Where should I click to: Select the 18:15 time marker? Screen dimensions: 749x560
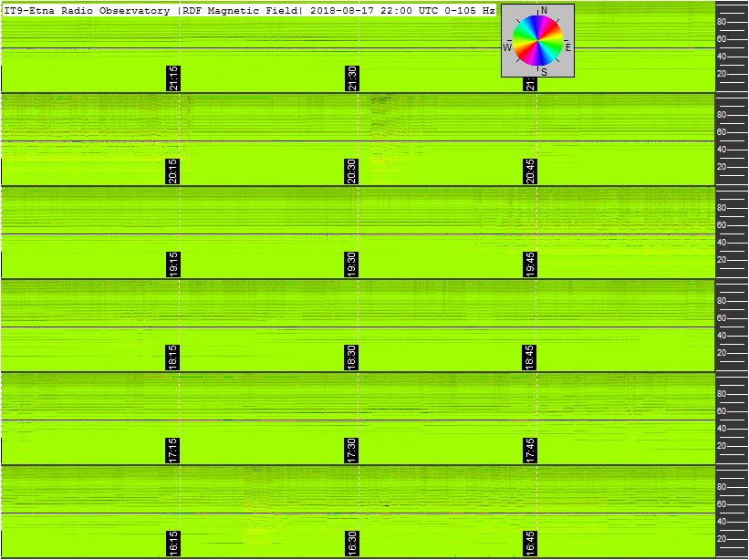173,358
